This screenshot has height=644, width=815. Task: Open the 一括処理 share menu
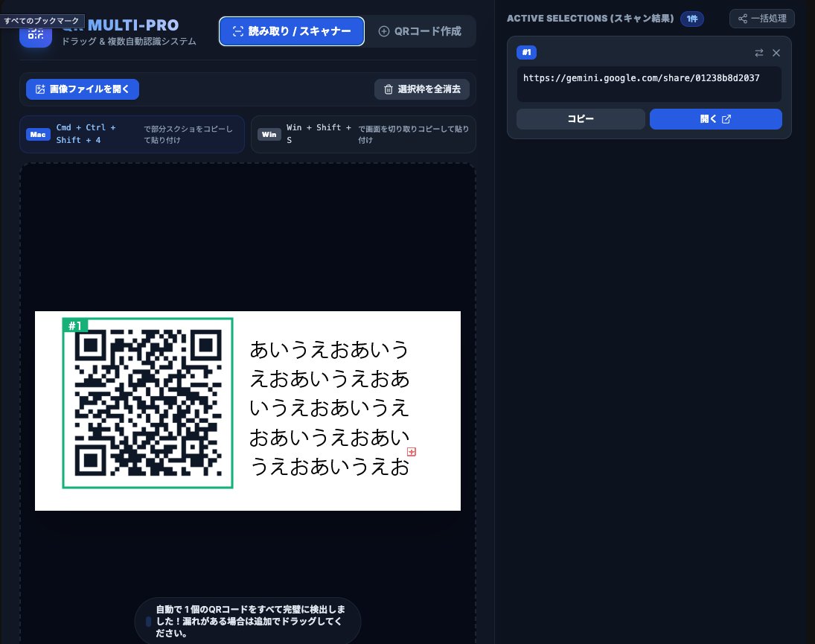click(762, 19)
